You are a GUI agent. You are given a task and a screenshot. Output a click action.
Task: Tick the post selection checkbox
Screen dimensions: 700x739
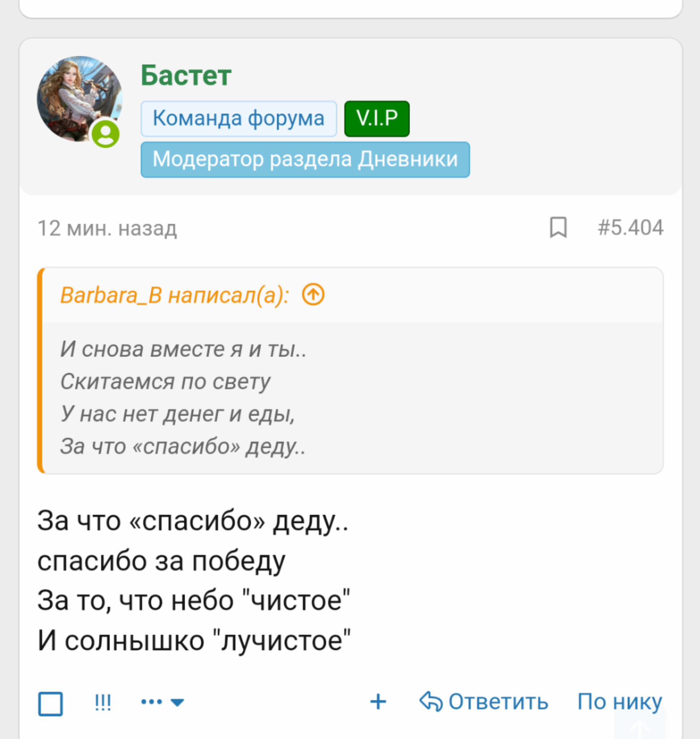click(51, 704)
